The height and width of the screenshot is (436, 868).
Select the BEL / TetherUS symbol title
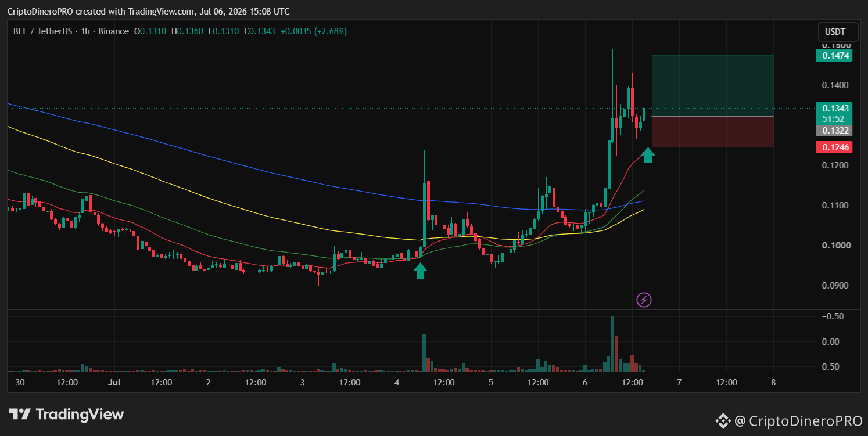(x=43, y=31)
